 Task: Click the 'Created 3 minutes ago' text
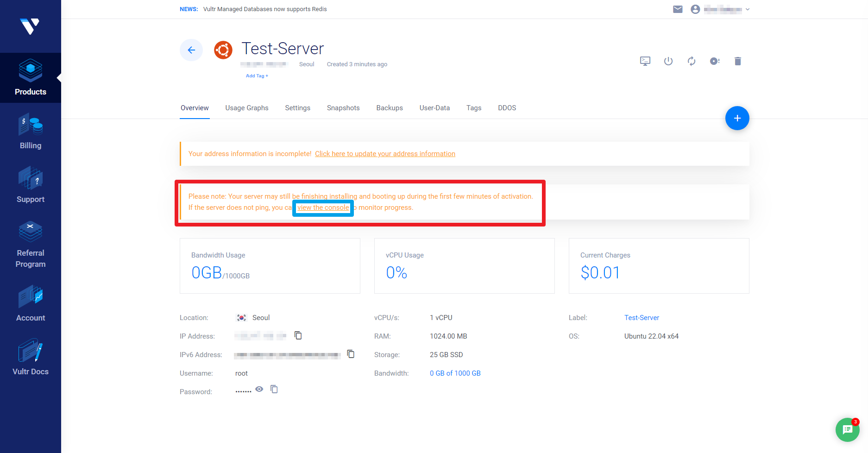[357, 64]
